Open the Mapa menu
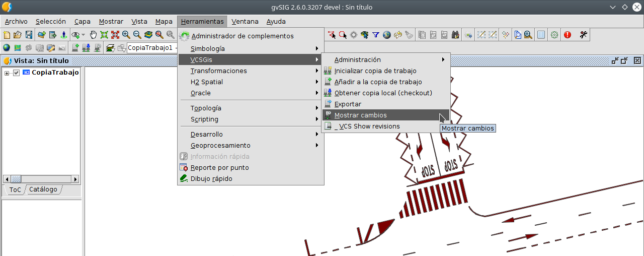Viewport: 644px width, 256px height. point(164,22)
